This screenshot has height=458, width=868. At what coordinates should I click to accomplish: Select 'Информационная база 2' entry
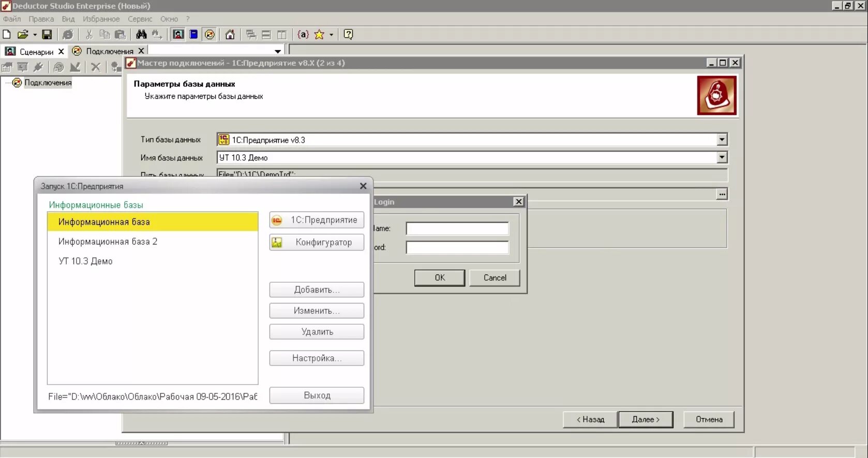pyautogui.click(x=153, y=241)
